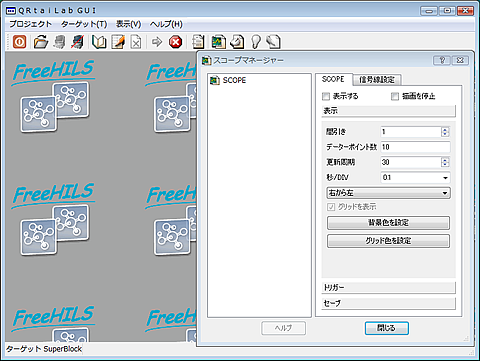Screen dimensions: 480x361
Task: Decrease the 更新周期 spinner value
Action: pyautogui.click(x=445, y=165)
